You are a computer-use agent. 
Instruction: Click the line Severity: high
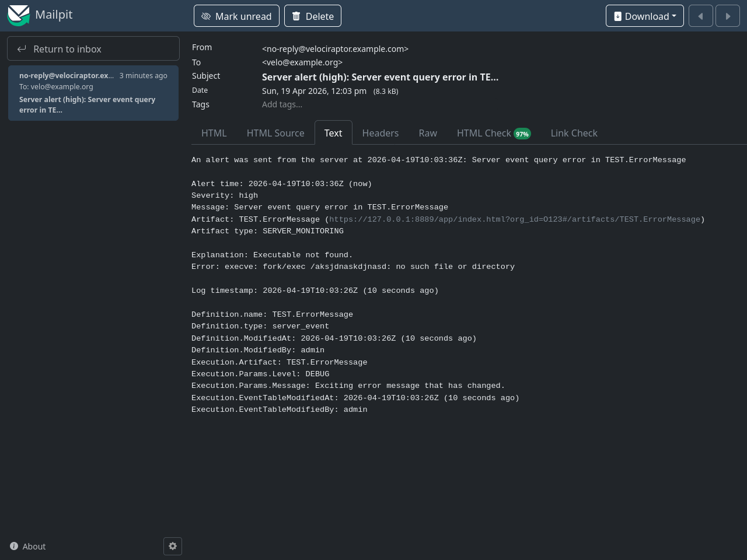pyautogui.click(x=225, y=195)
